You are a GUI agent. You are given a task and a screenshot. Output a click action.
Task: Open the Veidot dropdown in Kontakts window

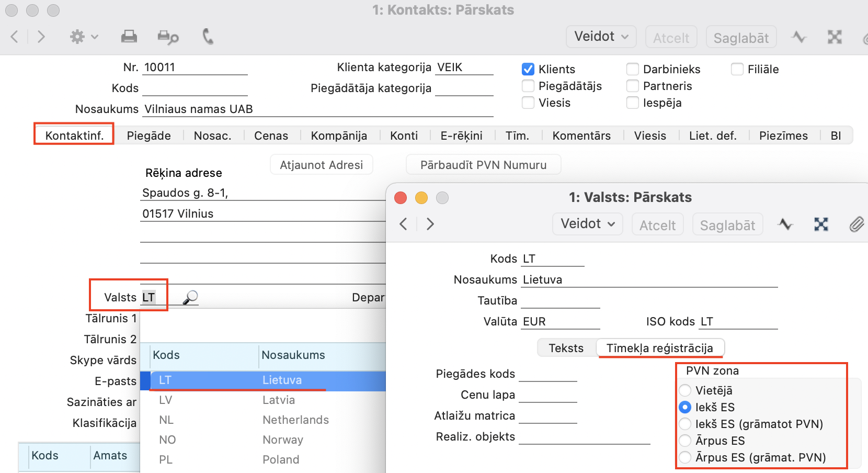click(x=601, y=37)
